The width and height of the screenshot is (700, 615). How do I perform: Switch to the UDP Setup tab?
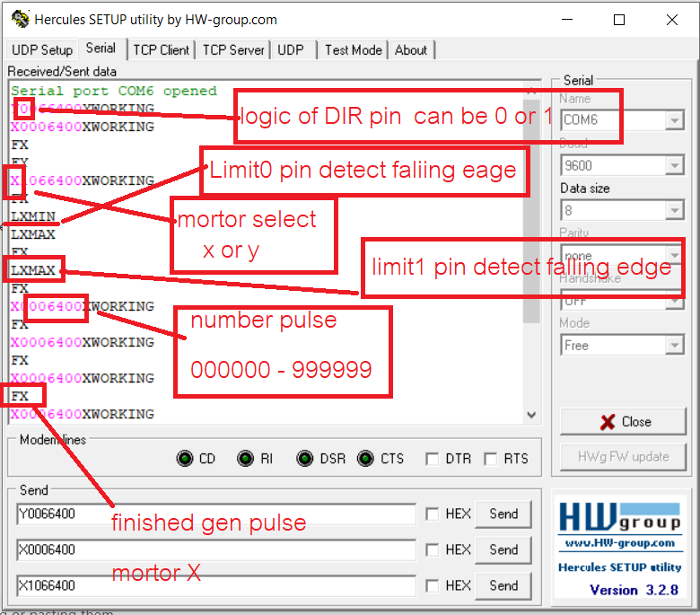(x=42, y=49)
